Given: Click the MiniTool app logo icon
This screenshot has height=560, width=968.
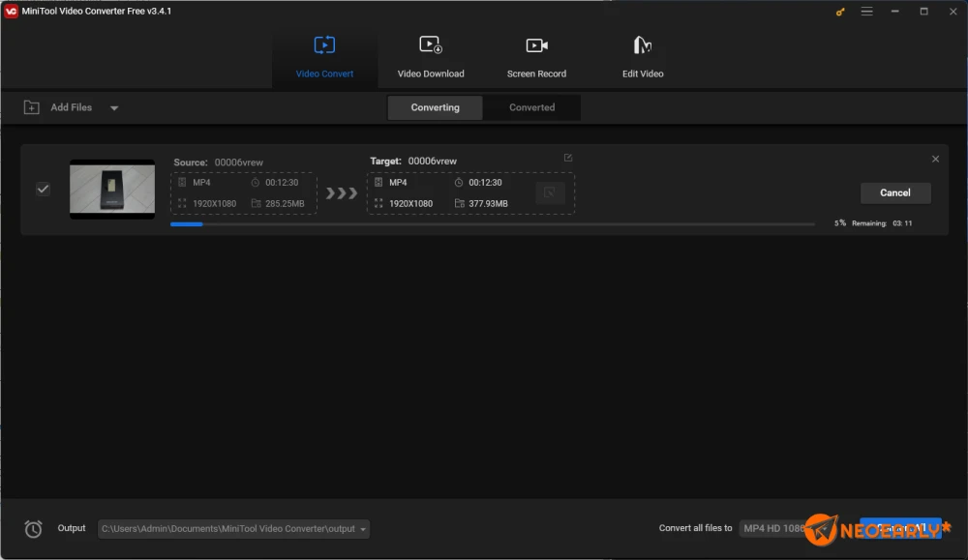Looking at the screenshot, I should (x=11, y=11).
